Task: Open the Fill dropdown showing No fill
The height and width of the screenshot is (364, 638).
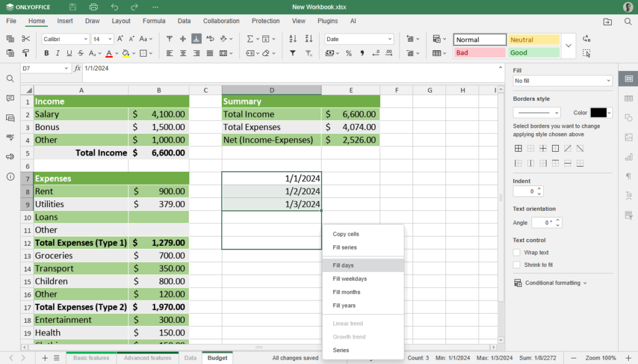Action: tap(562, 80)
